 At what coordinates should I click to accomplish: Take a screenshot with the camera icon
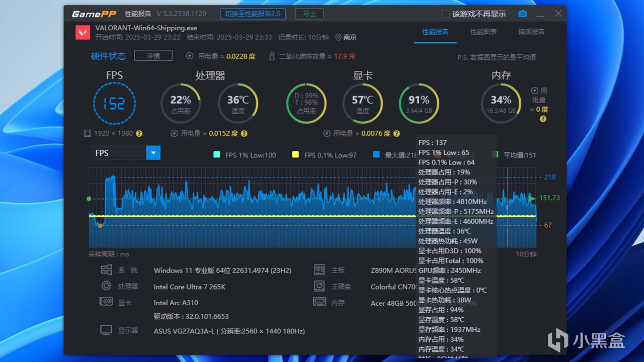coord(523,14)
